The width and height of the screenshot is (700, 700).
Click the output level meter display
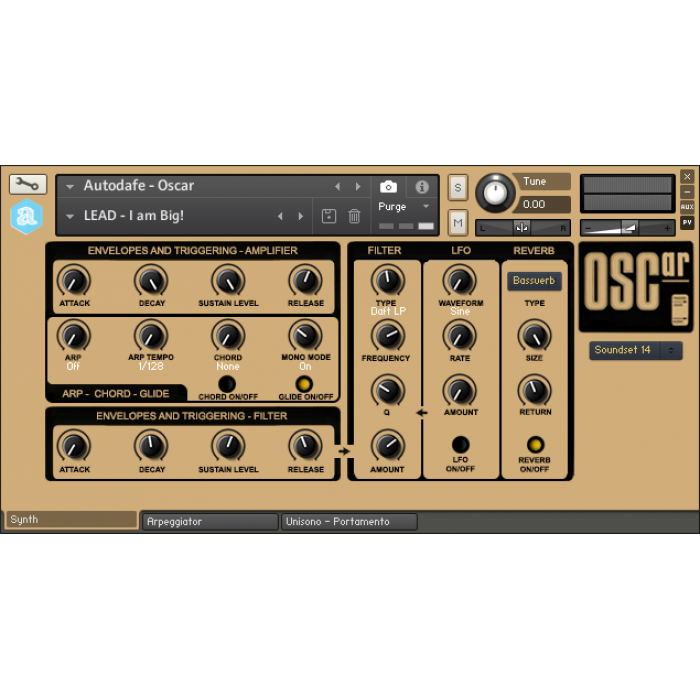pos(627,193)
